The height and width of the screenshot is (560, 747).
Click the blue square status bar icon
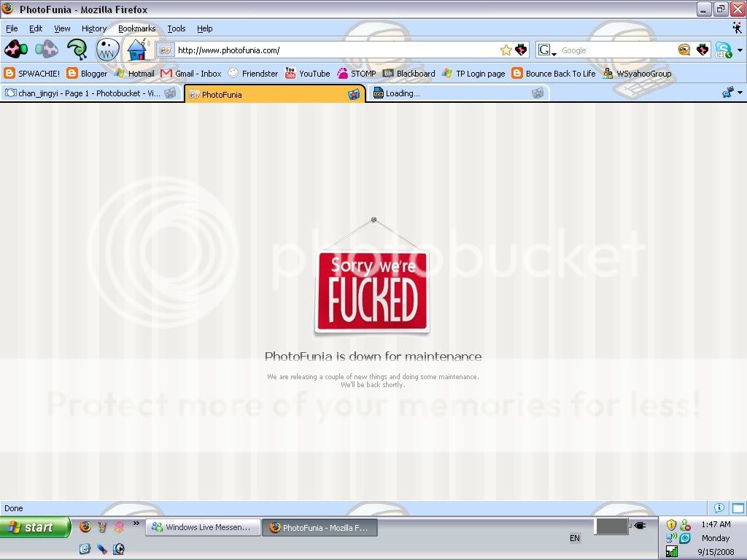tap(738, 508)
